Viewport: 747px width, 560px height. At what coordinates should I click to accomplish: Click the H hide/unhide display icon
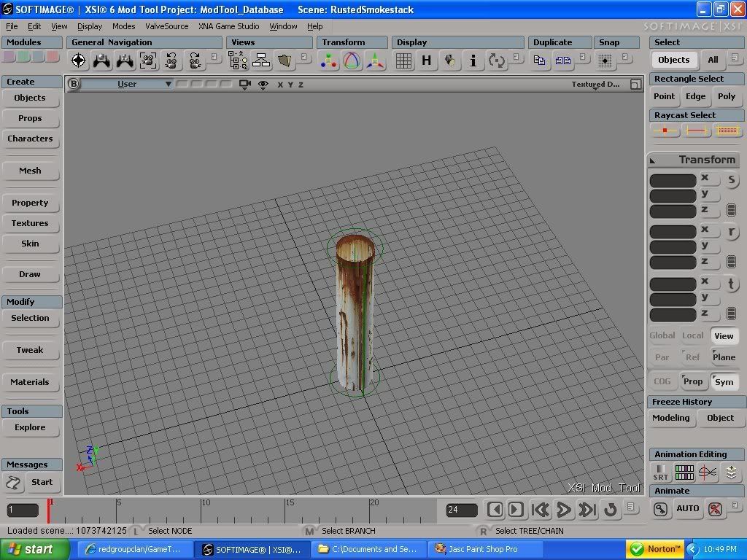coord(426,61)
